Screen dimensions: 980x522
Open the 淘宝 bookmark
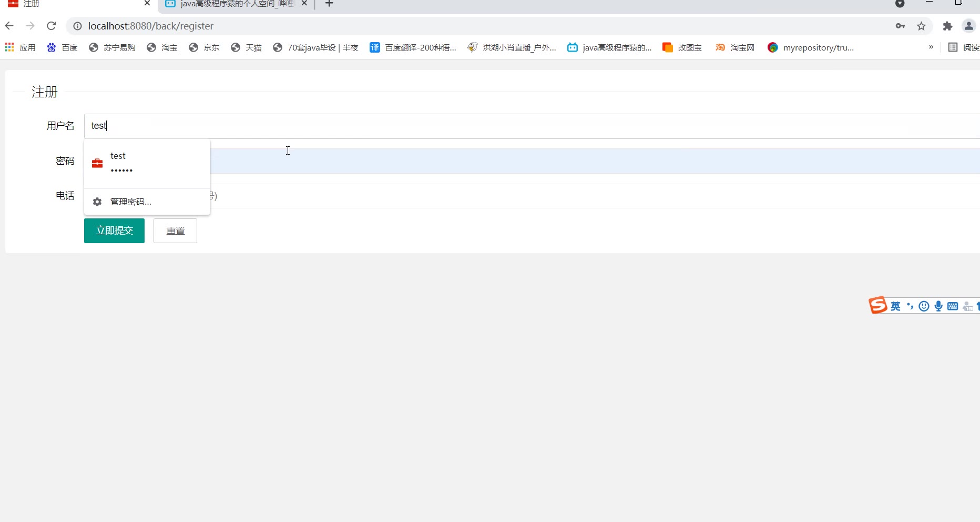pos(162,47)
